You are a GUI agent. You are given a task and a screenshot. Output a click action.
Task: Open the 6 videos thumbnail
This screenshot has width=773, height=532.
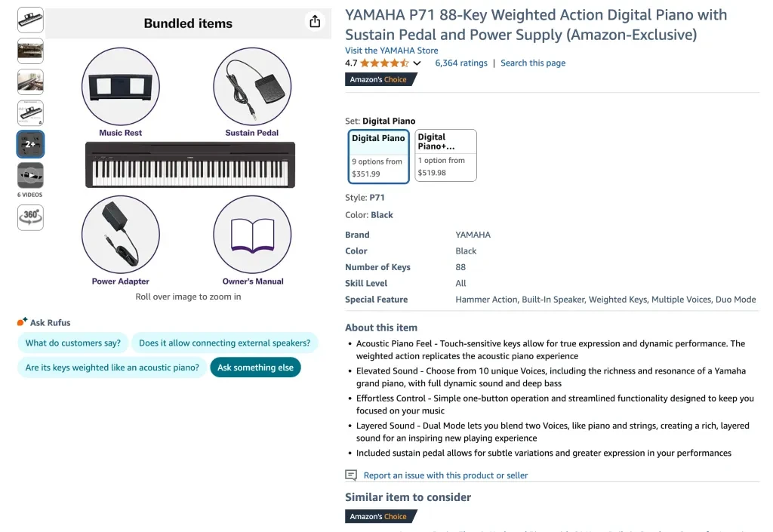(30, 175)
